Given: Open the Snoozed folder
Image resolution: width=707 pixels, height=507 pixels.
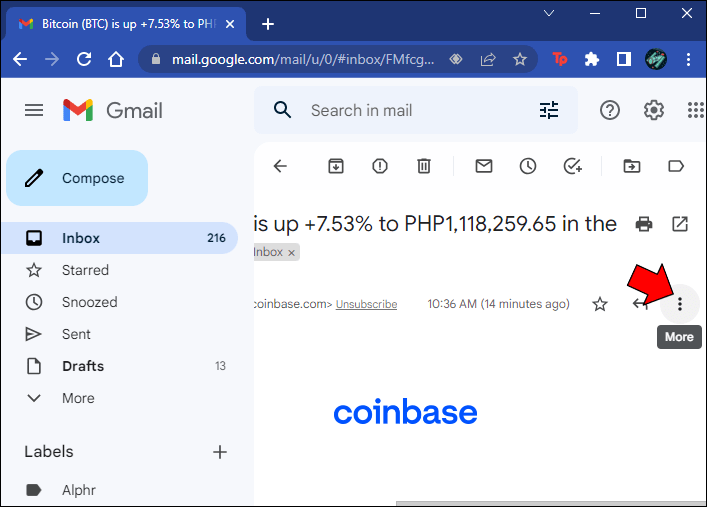Looking at the screenshot, I should click(x=120, y=302).
